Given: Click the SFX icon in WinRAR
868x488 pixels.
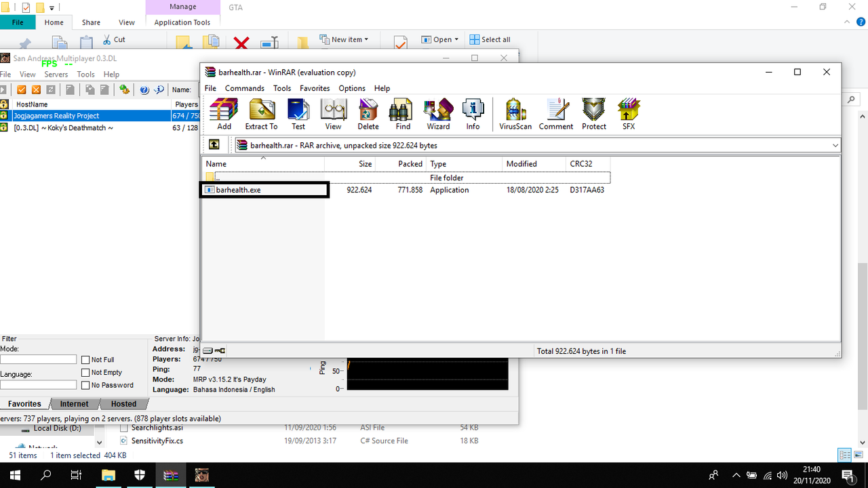Looking at the screenshot, I should coord(629,114).
